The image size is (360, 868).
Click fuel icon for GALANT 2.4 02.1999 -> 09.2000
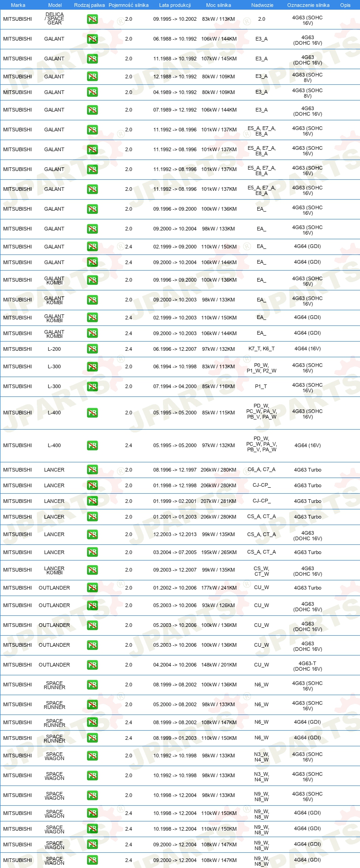click(x=93, y=247)
